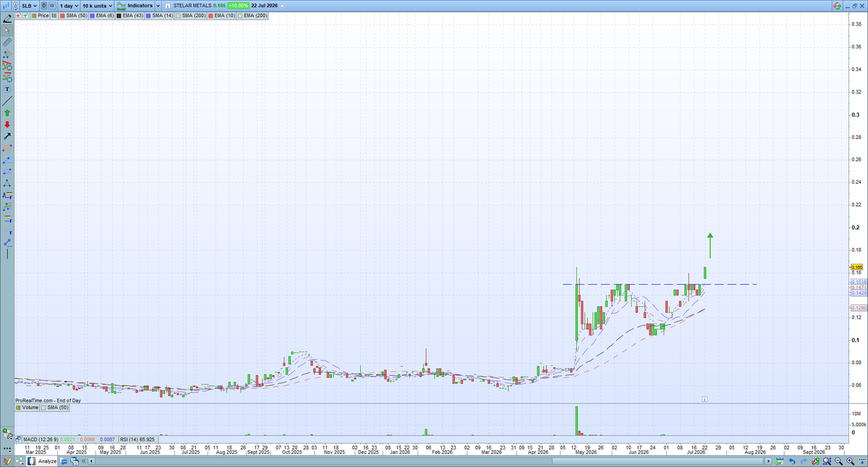
Task: Open the three-dots options icon
Action: (8, 450)
